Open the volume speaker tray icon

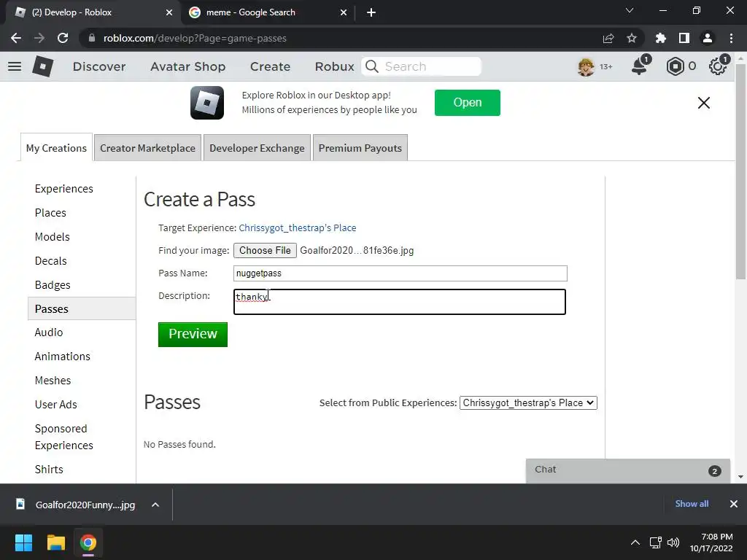pyautogui.click(x=673, y=542)
